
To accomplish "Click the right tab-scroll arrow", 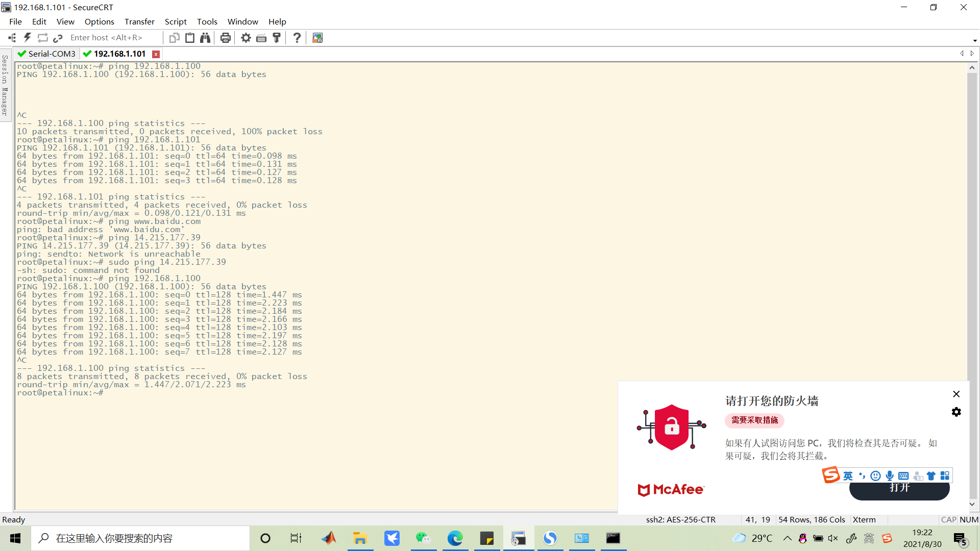I will (972, 54).
